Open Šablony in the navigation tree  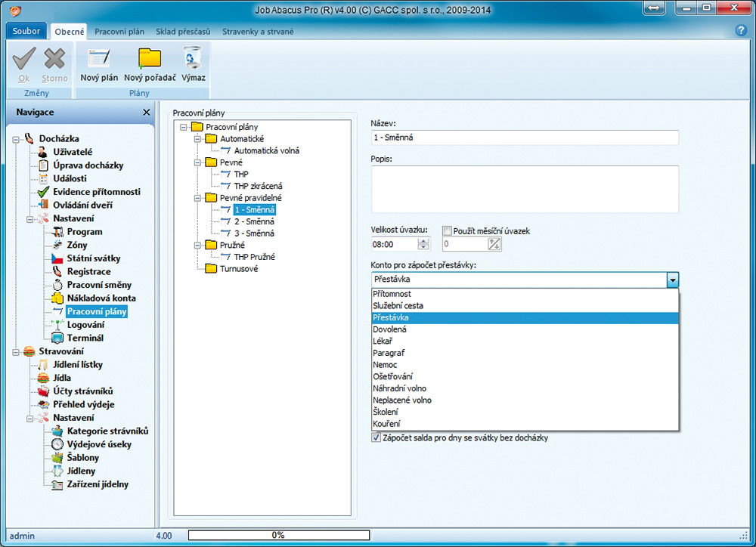point(83,458)
